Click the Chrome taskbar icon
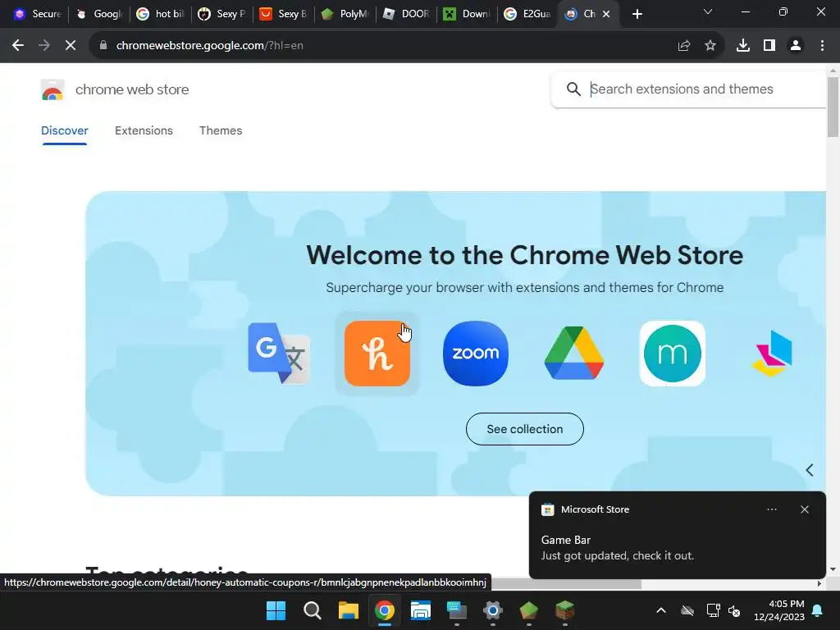The width and height of the screenshot is (840, 630). click(x=385, y=610)
